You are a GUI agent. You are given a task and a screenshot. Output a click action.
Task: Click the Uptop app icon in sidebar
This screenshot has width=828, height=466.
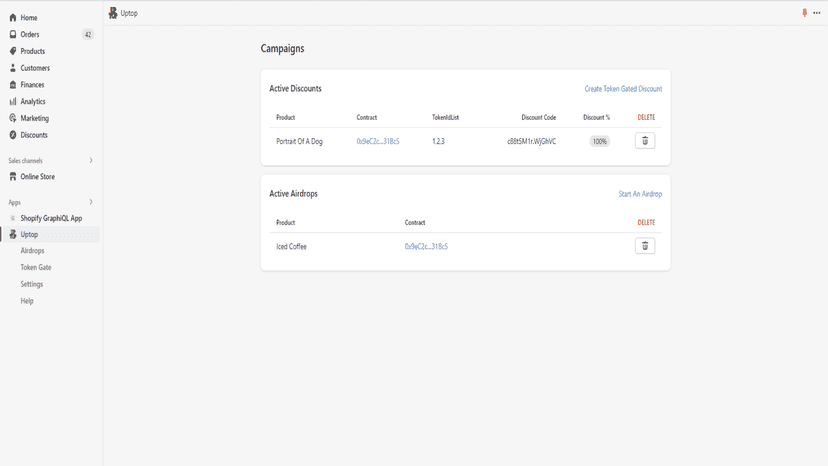point(13,235)
